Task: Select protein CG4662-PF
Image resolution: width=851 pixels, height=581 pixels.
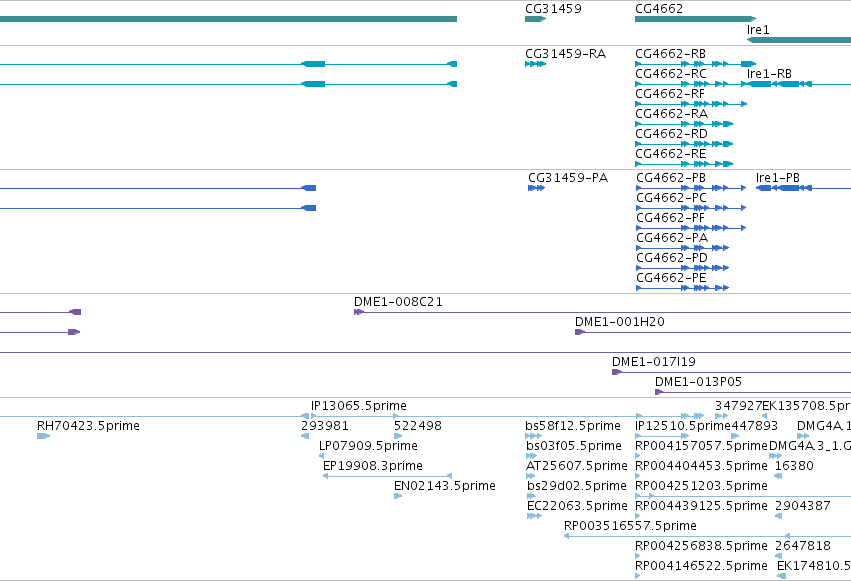Action: (670, 218)
